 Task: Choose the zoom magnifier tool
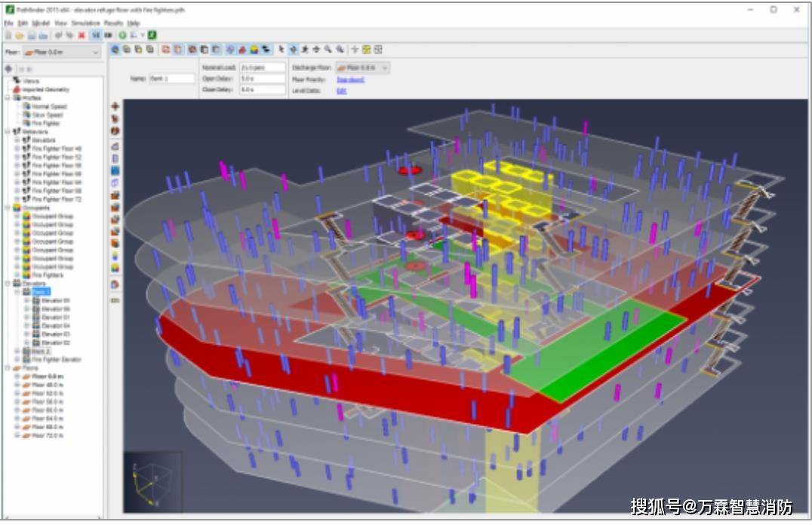click(328, 50)
